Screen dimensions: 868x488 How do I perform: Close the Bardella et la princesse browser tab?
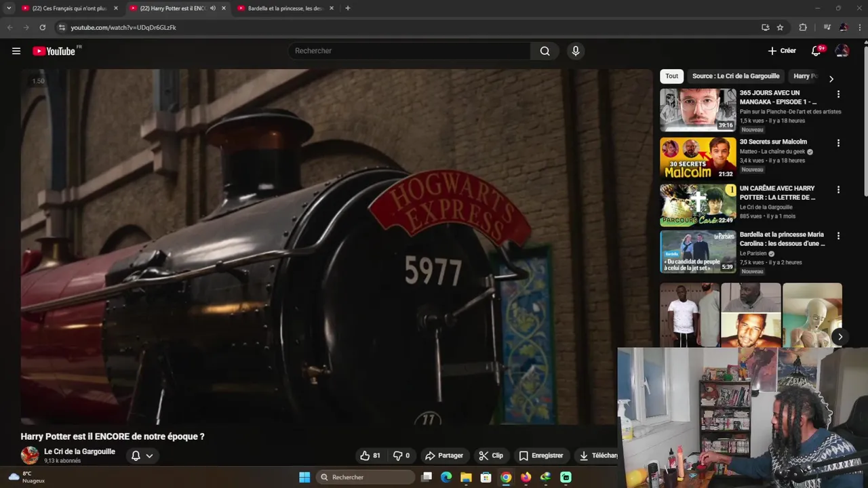coord(331,8)
